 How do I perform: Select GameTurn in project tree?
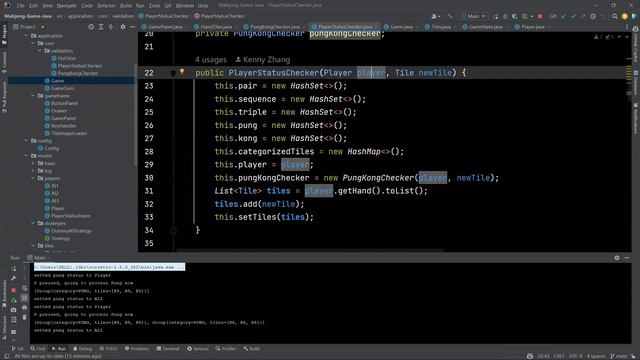(59, 88)
